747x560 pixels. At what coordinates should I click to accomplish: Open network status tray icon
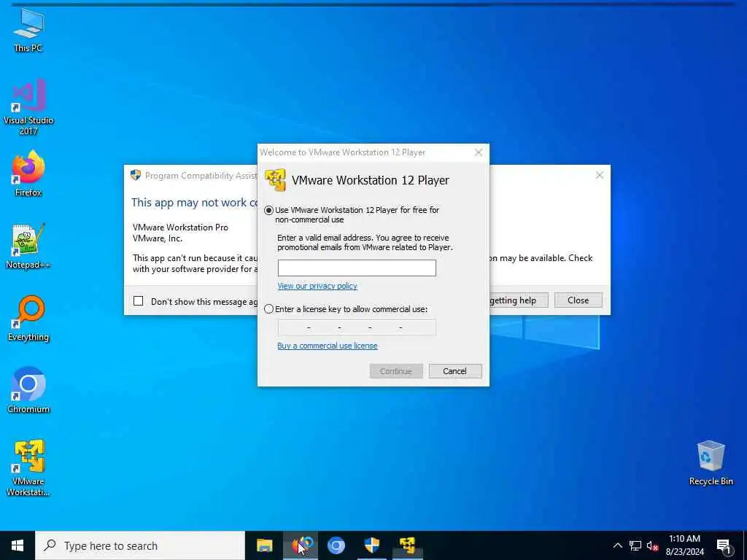click(x=635, y=545)
